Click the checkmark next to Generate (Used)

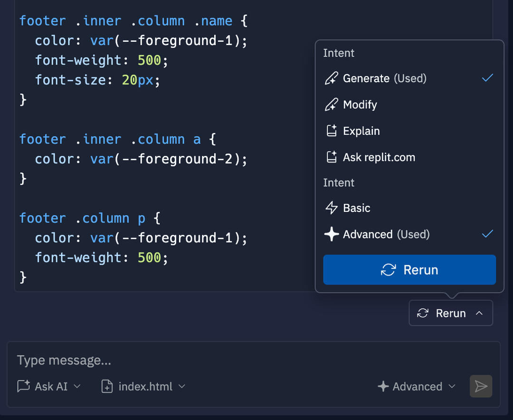pos(487,77)
